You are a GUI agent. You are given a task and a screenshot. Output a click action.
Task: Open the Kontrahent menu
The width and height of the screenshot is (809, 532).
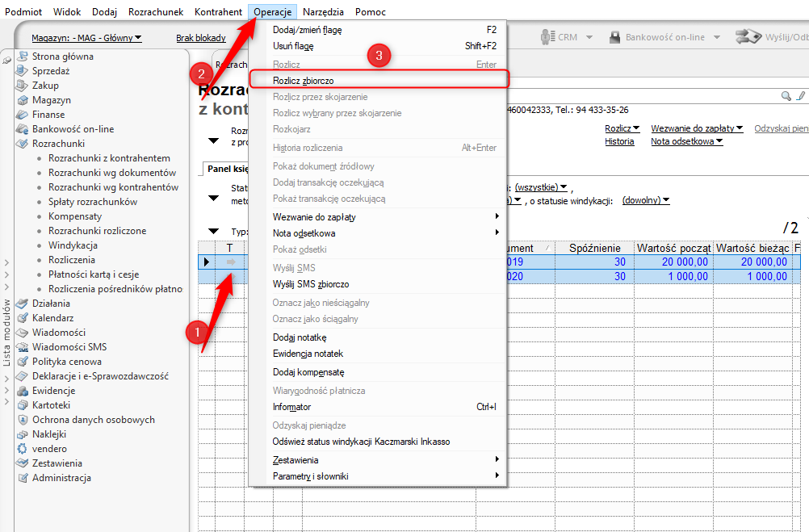pos(218,12)
